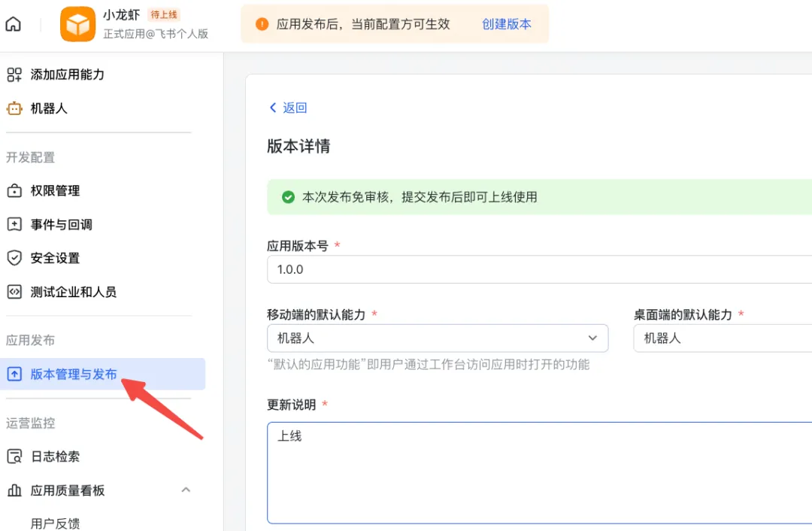Click the 日志检索 search icon
The height and width of the screenshot is (531, 812).
pyautogui.click(x=14, y=457)
